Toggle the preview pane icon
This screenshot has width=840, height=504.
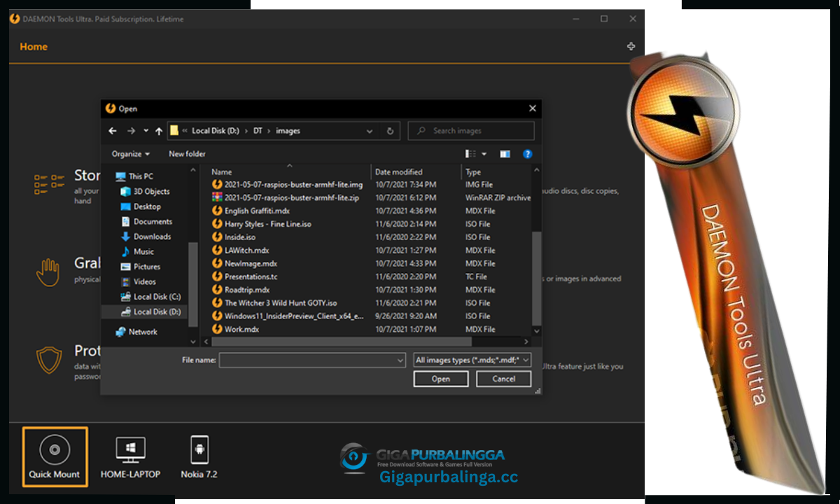(505, 154)
